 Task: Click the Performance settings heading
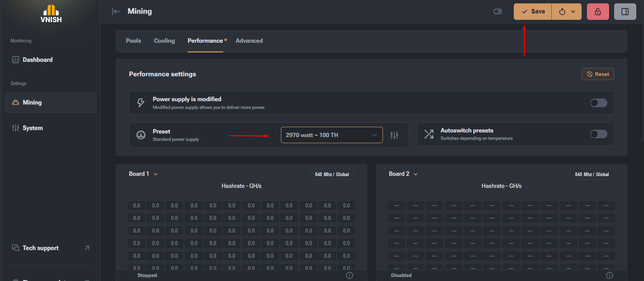point(162,74)
